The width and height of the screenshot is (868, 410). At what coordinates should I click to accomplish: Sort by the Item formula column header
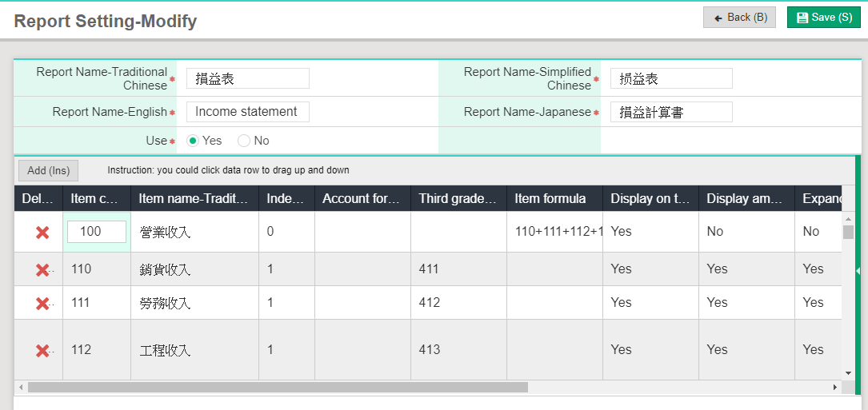[550, 199]
